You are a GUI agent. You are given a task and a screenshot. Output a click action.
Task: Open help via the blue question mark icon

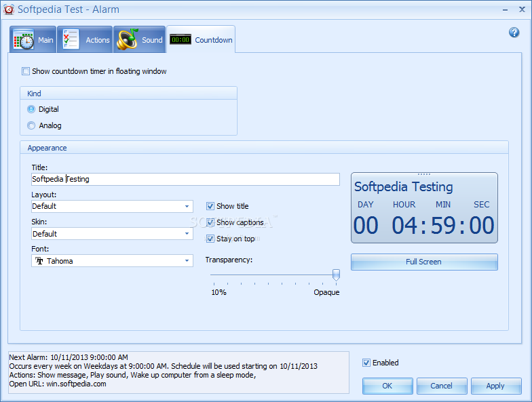tap(514, 33)
